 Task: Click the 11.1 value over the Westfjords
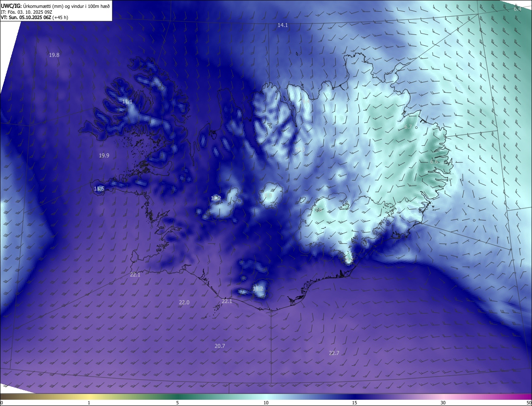click(127, 102)
